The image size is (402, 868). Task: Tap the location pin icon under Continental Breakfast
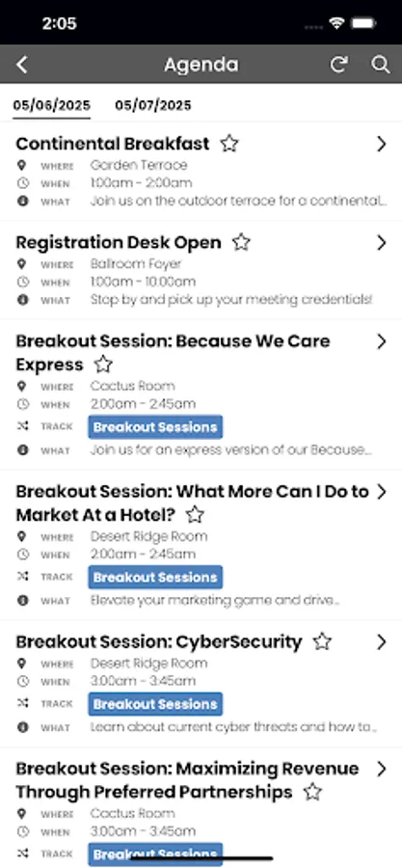click(22, 165)
